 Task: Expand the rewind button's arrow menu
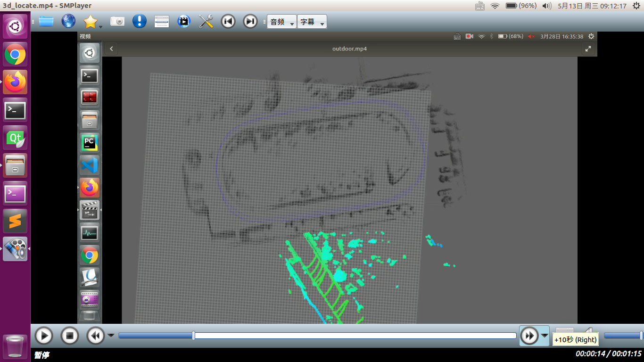pyautogui.click(x=111, y=336)
